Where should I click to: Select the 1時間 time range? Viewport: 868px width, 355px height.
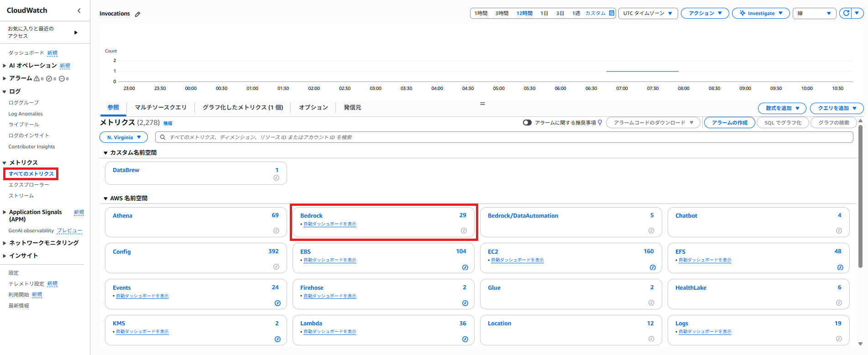coord(481,13)
